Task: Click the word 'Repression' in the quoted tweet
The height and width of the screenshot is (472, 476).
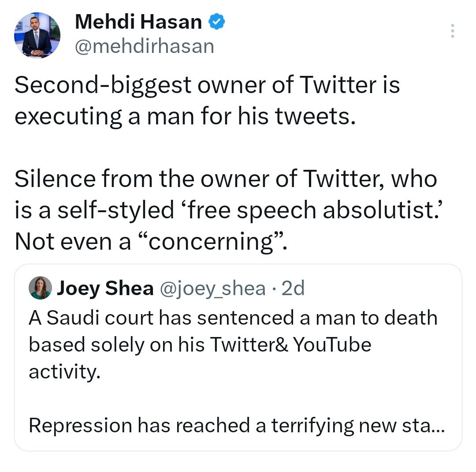Action: (x=80, y=426)
